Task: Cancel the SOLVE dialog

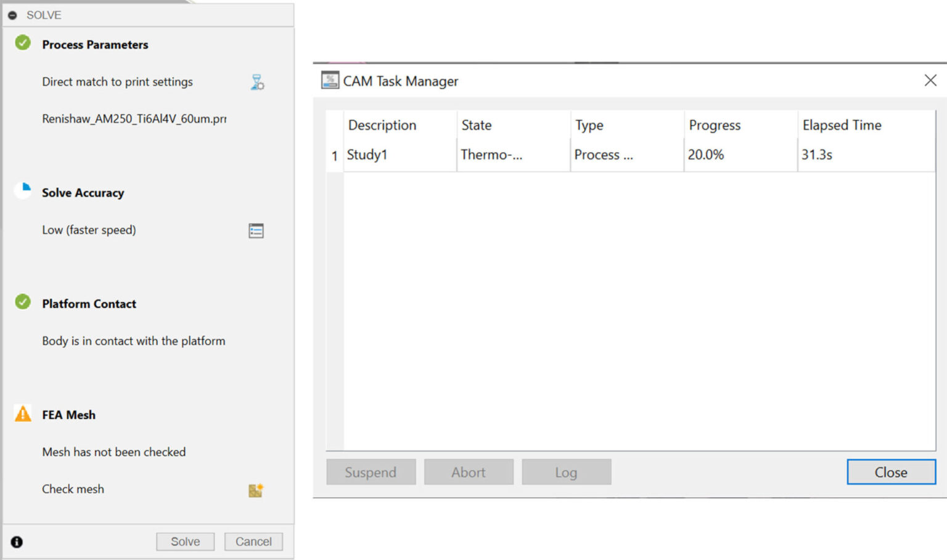Action: click(253, 542)
